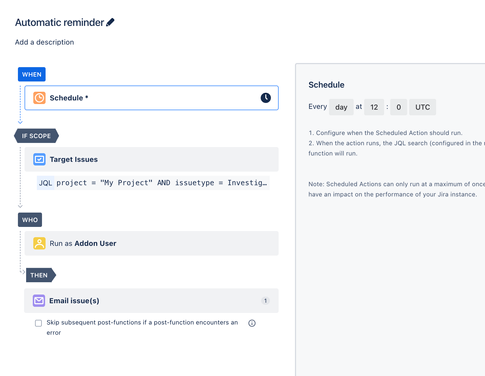
Task: Select the Schedule trigger card
Action: coord(151,98)
